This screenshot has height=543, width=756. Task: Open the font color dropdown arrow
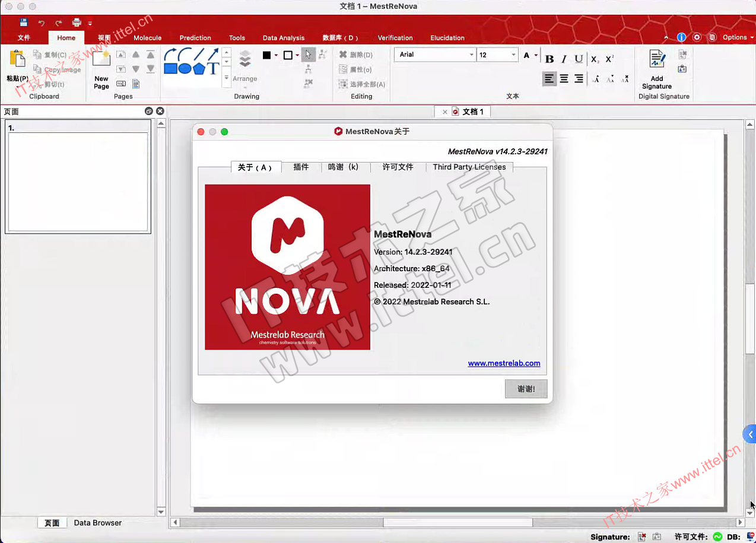click(x=536, y=55)
